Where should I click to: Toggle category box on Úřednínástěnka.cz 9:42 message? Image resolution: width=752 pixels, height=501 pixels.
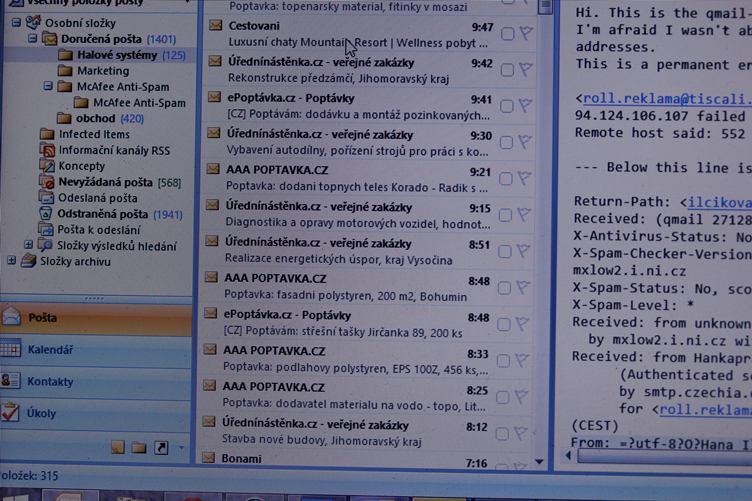pyautogui.click(x=507, y=70)
